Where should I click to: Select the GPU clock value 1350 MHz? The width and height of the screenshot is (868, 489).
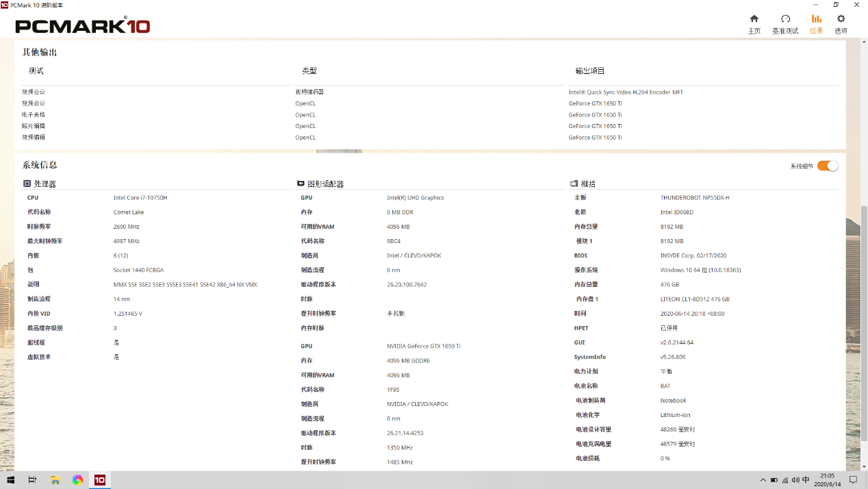400,448
